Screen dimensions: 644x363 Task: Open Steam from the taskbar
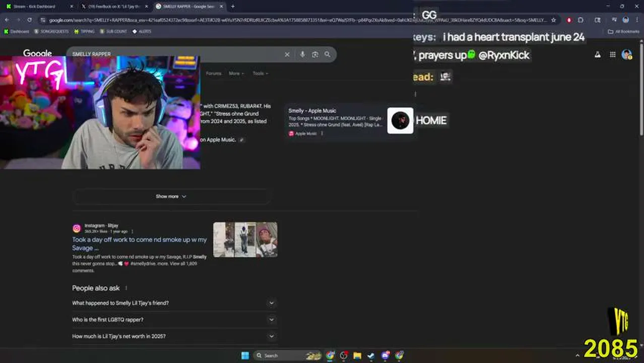click(371, 355)
